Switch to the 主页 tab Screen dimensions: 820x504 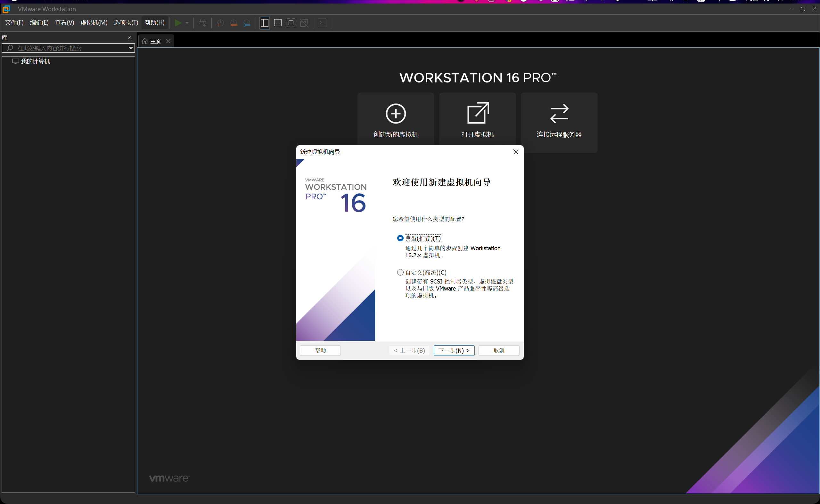coord(156,41)
